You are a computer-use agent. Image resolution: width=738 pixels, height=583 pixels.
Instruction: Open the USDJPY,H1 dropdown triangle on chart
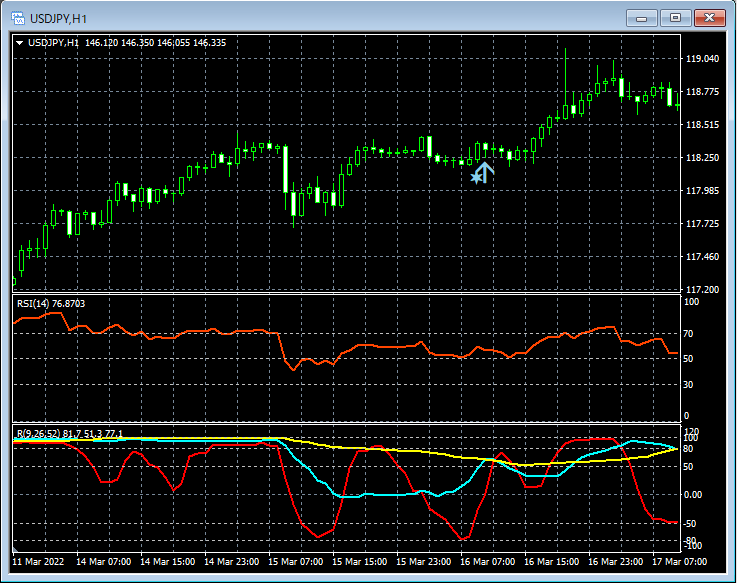tap(19, 43)
